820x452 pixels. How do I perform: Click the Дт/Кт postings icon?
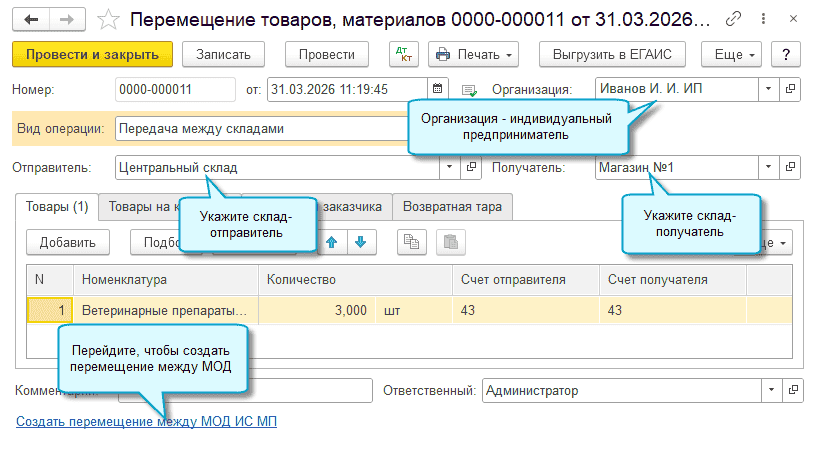pyautogui.click(x=404, y=54)
